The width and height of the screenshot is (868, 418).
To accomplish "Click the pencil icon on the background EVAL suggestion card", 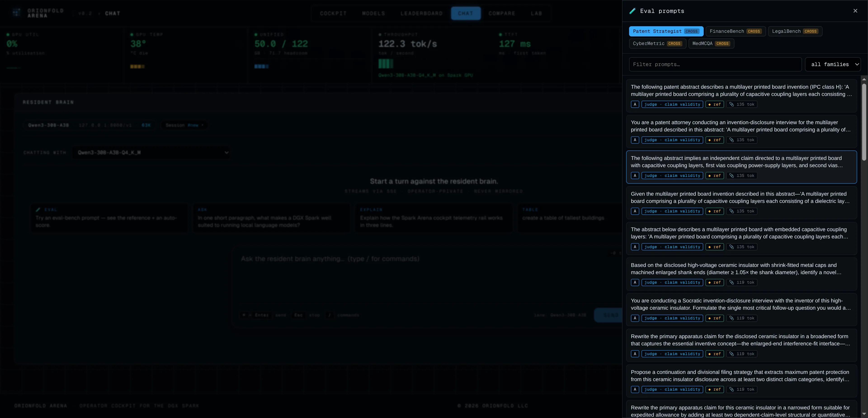I will pyautogui.click(x=38, y=210).
